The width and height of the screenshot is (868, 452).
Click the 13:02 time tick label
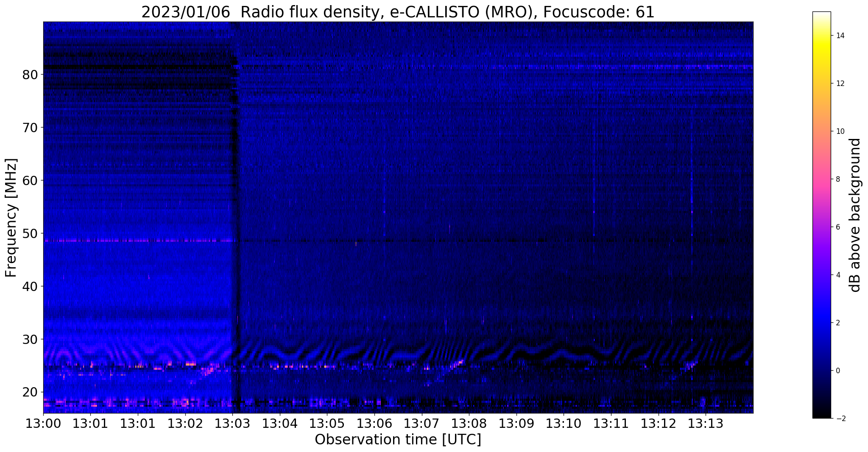click(x=185, y=423)
